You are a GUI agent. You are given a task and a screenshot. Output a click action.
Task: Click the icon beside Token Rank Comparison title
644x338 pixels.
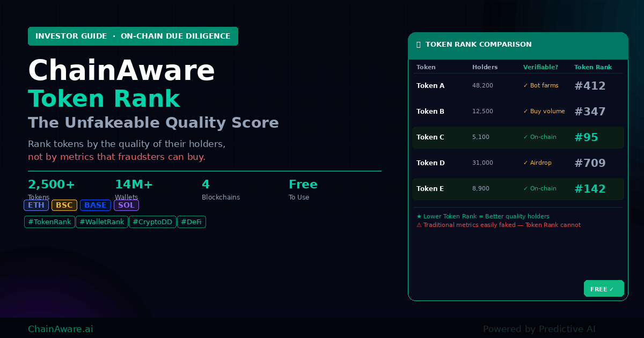click(x=419, y=45)
